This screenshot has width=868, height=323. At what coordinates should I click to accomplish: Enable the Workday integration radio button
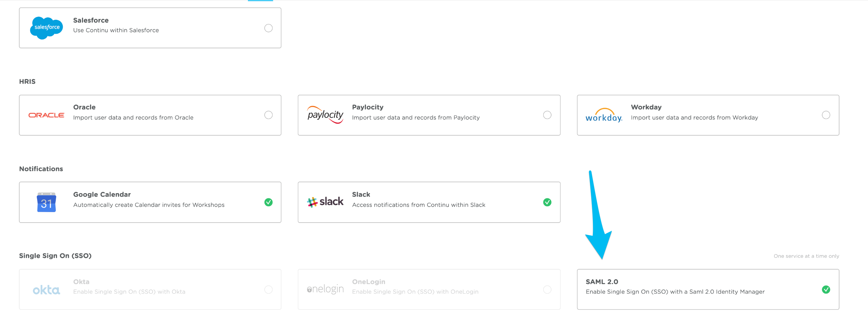pyautogui.click(x=826, y=115)
